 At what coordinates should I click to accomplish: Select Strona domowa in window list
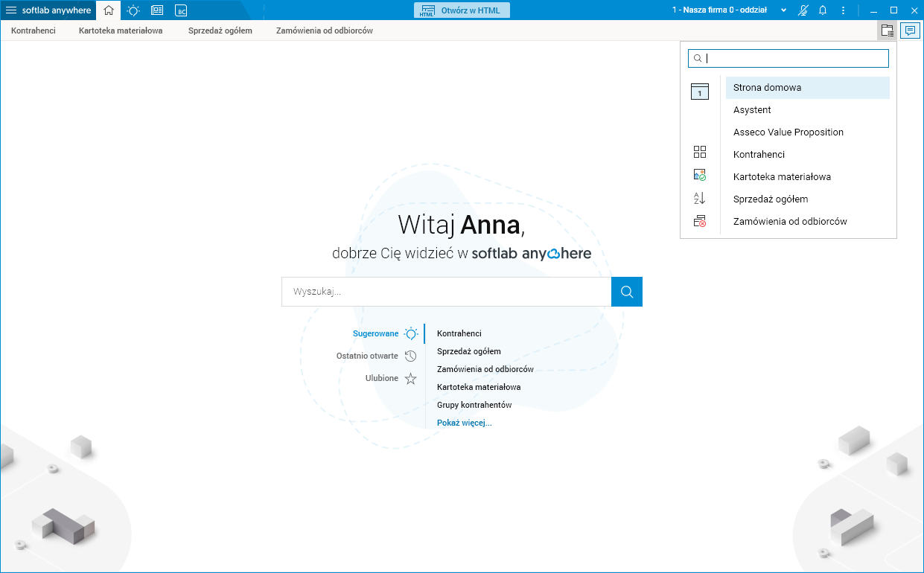[808, 88]
